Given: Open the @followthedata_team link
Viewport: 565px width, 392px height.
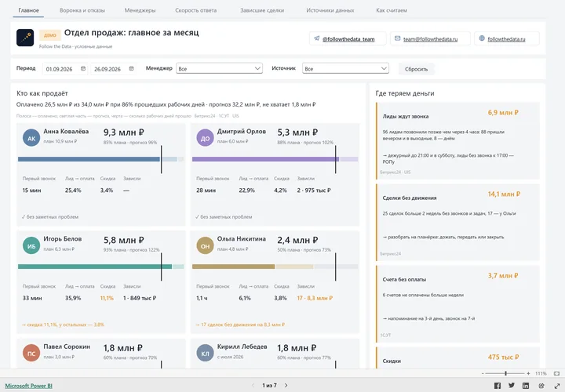Looking at the screenshot, I should coord(348,39).
